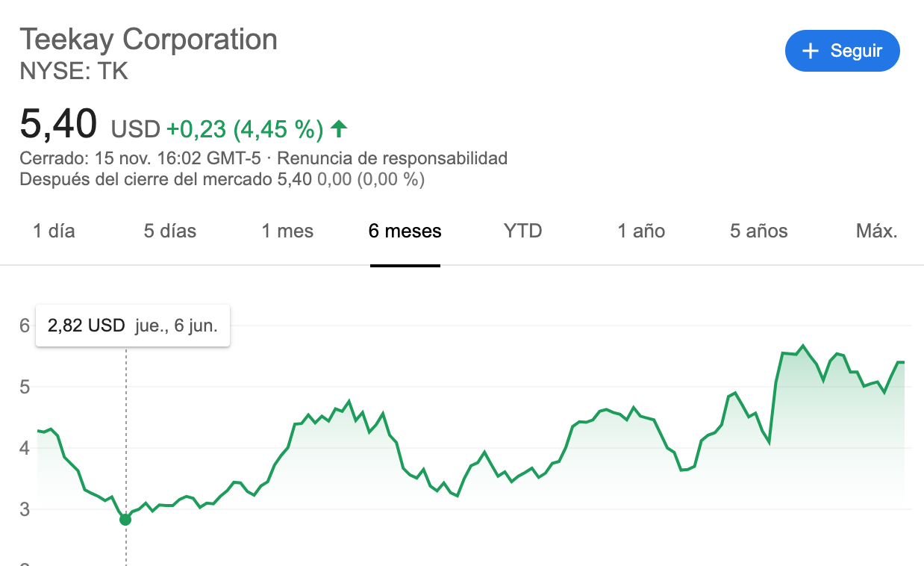Click the chart line's rightmost end point

point(903,362)
